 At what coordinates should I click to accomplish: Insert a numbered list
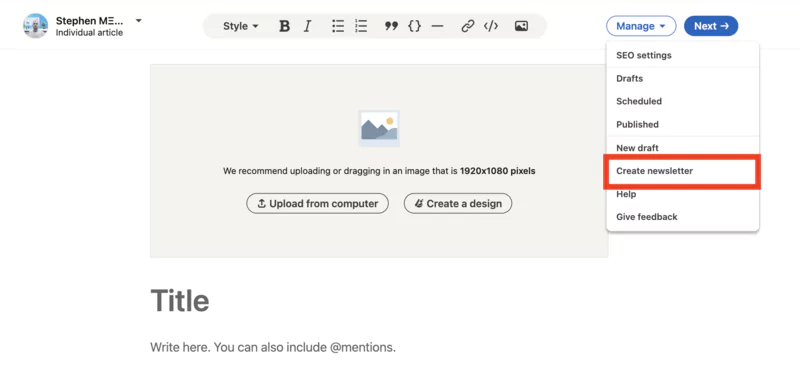point(361,26)
